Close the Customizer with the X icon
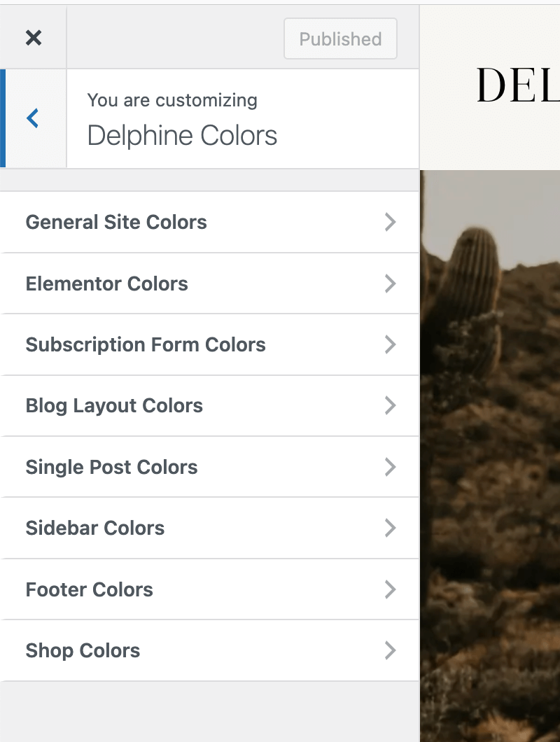Viewport: 560px width, 742px height. (33, 38)
